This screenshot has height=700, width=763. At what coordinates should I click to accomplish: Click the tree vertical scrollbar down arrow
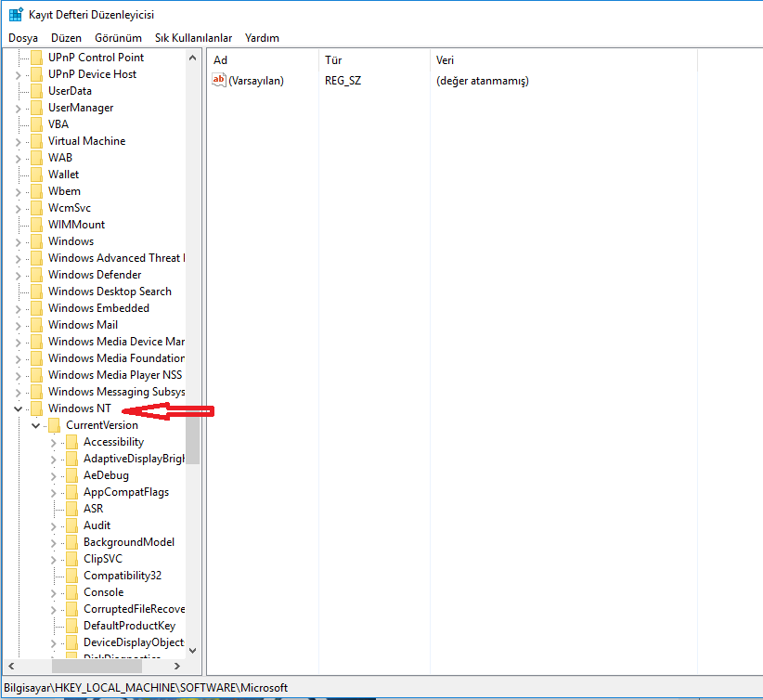pyautogui.click(x=193, y=651)
